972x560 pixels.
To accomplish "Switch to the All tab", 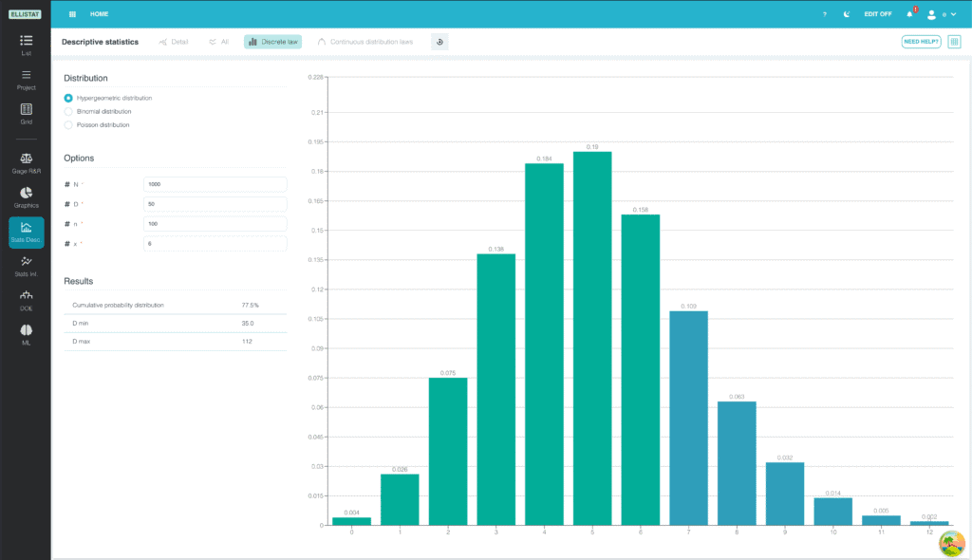I will coord(219,42).
